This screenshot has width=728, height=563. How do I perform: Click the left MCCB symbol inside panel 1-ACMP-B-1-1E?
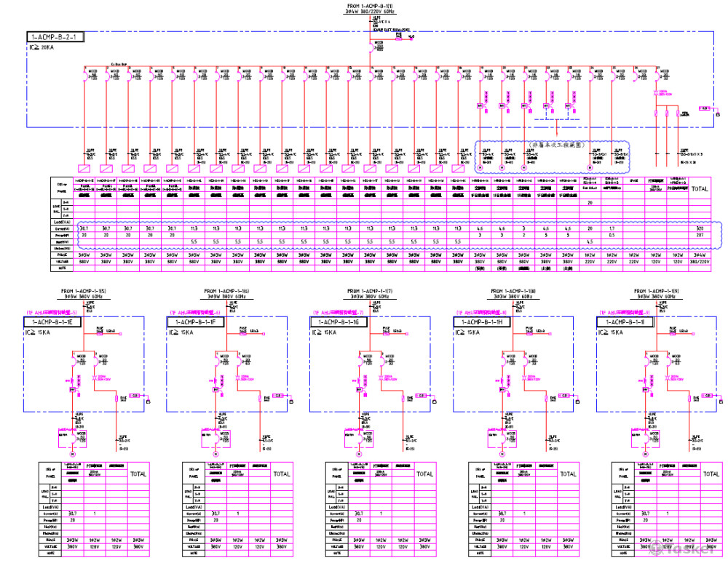(73, 359)
